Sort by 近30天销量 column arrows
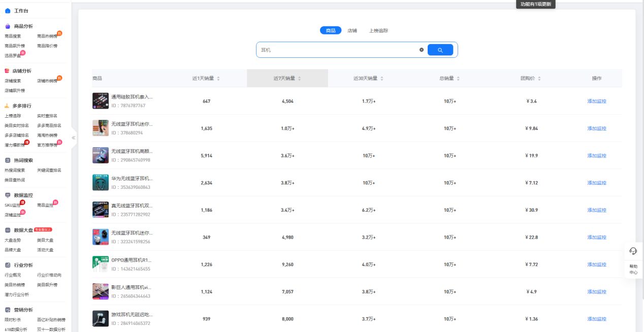Image resolution: width=644 pixels, height=332 pixels. (x=382, y=78)
